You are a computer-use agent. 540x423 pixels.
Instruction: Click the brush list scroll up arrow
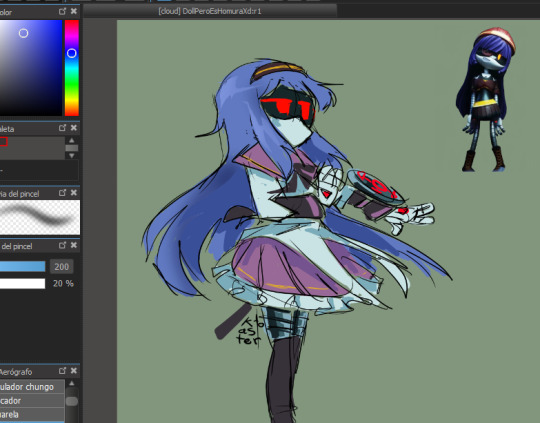click(x=72, y=383)
